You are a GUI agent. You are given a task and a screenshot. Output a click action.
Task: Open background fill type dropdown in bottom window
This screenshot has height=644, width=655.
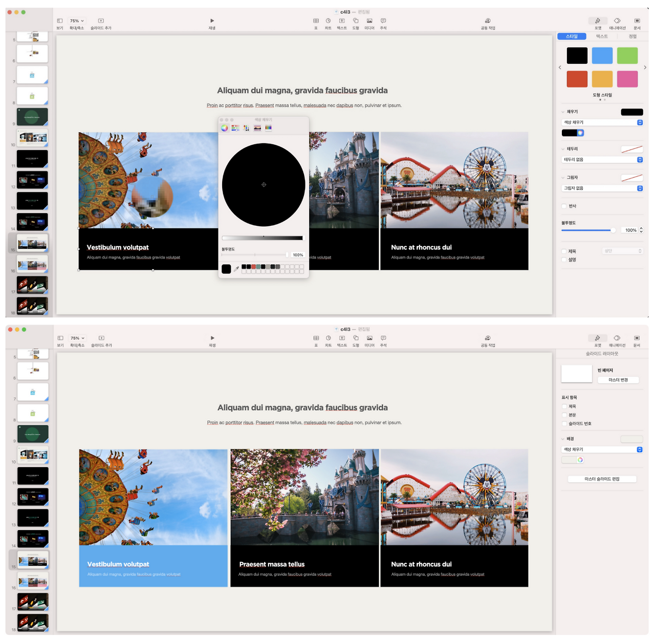pyautogui.click(x=602, y=449)
